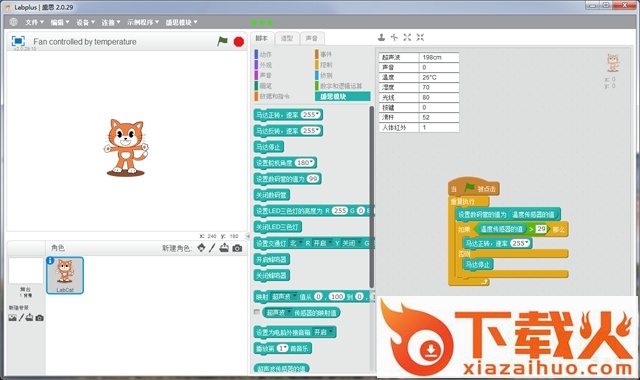Capture new backdrop with camera icon
640x380 pixels.
click(39, 318)
